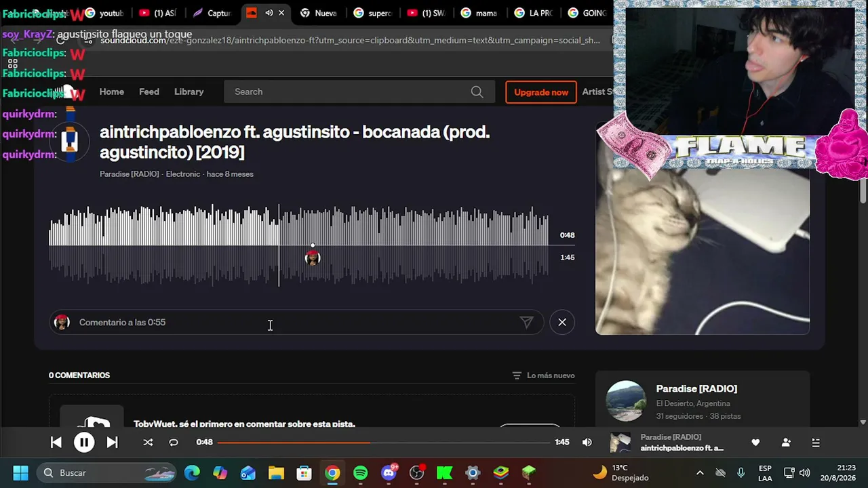This screenshot has height=488, width=868.
Task: Toggle repeat in bottom player
Action: [x=174, y=443]
